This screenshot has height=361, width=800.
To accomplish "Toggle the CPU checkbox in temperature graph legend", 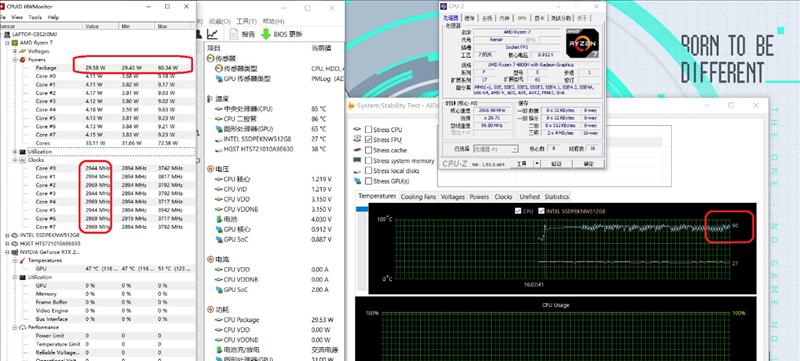I will pos(518,211).
